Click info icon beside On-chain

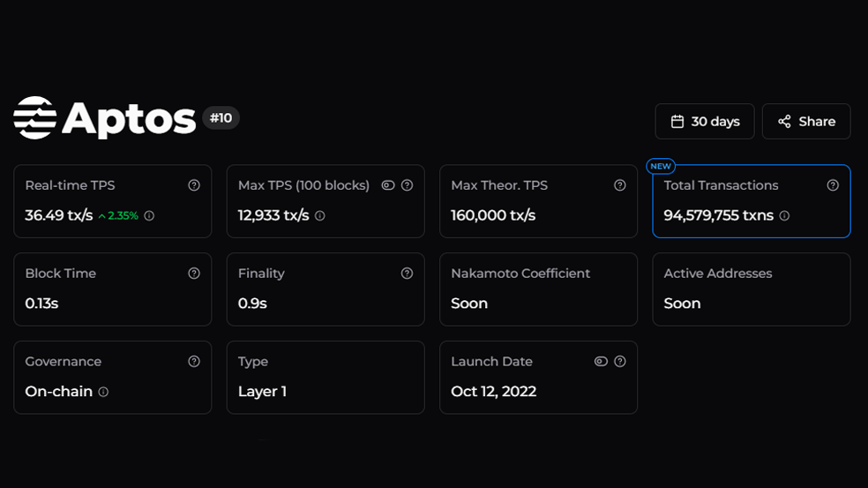pos(103,392)
